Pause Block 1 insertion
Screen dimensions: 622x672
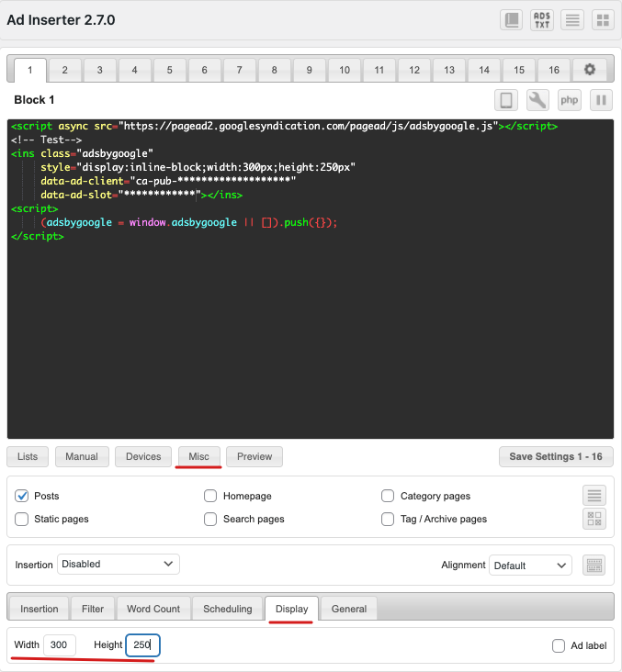click(601, 100)
